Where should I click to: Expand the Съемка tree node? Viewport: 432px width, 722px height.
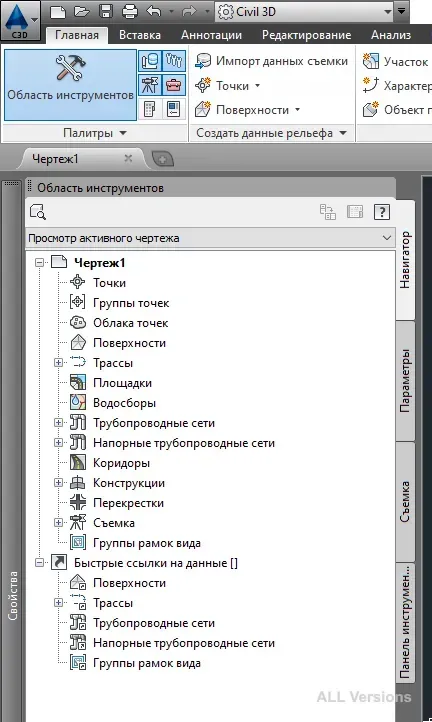58,523
